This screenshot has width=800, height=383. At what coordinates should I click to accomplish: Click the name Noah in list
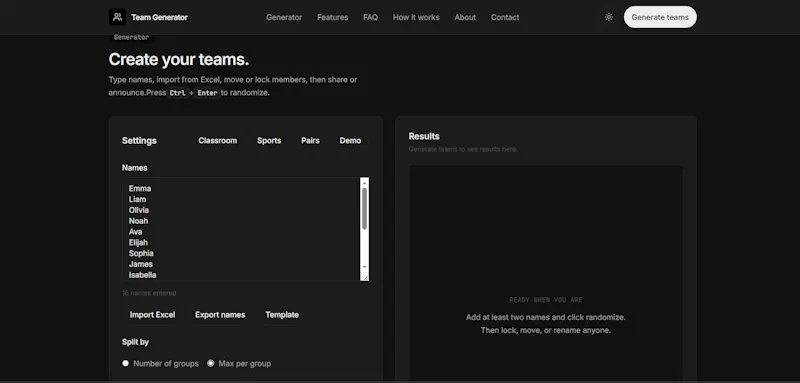pos(138,221)
